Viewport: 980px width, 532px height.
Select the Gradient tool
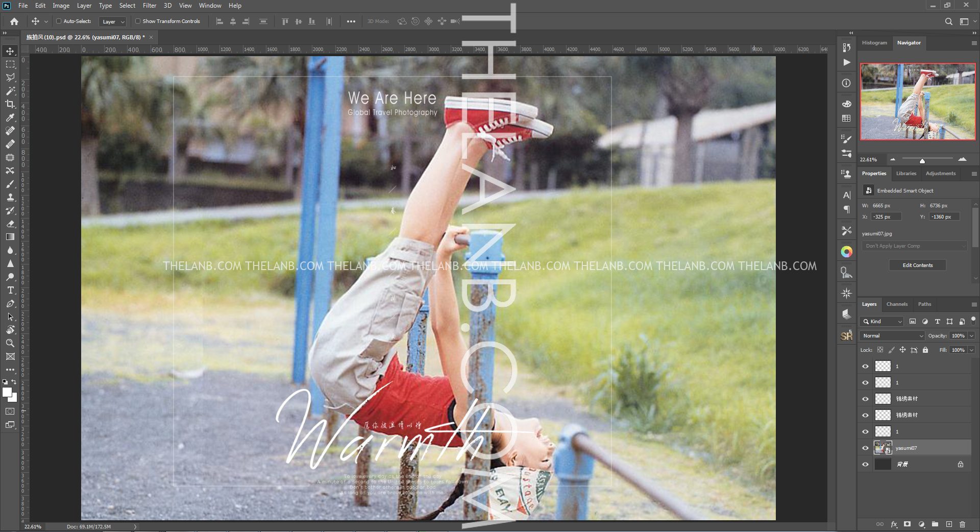[10, 237]
